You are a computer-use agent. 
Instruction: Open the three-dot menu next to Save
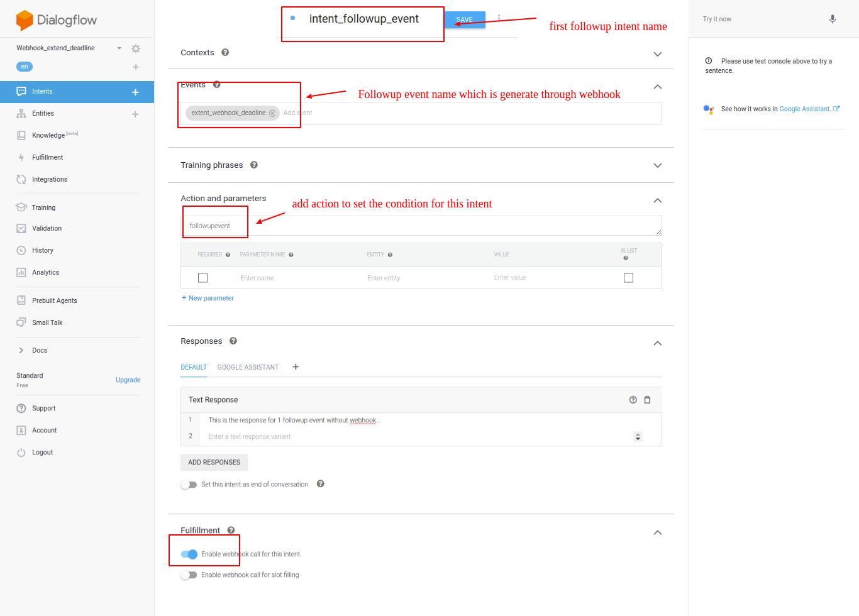point(499,18)
